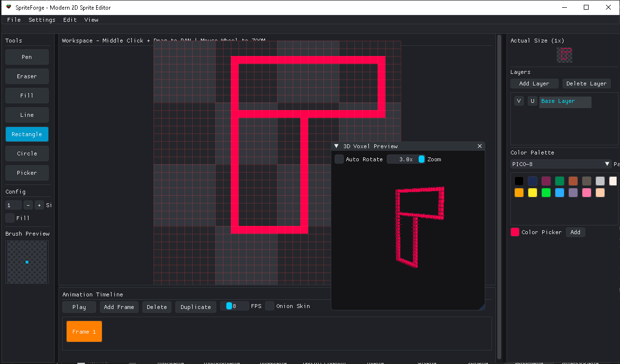
Task: Select the yellow palette swatch
Action: (x=532, y=193)
